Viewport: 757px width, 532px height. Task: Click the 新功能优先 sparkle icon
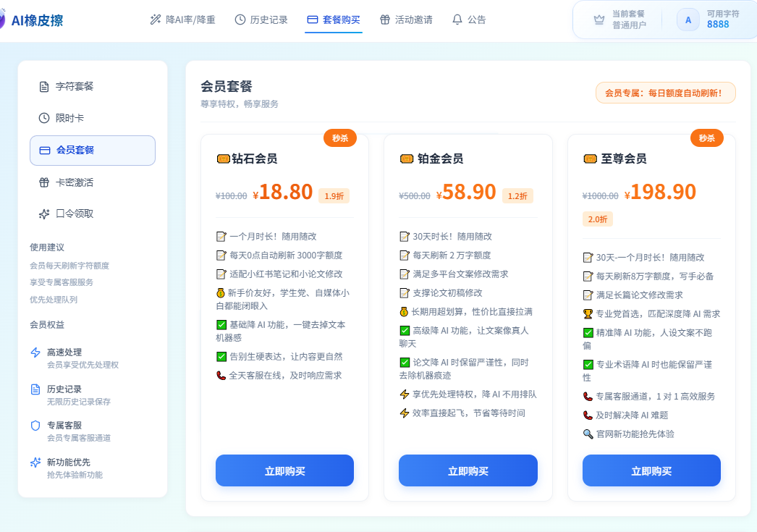point(35,463)
